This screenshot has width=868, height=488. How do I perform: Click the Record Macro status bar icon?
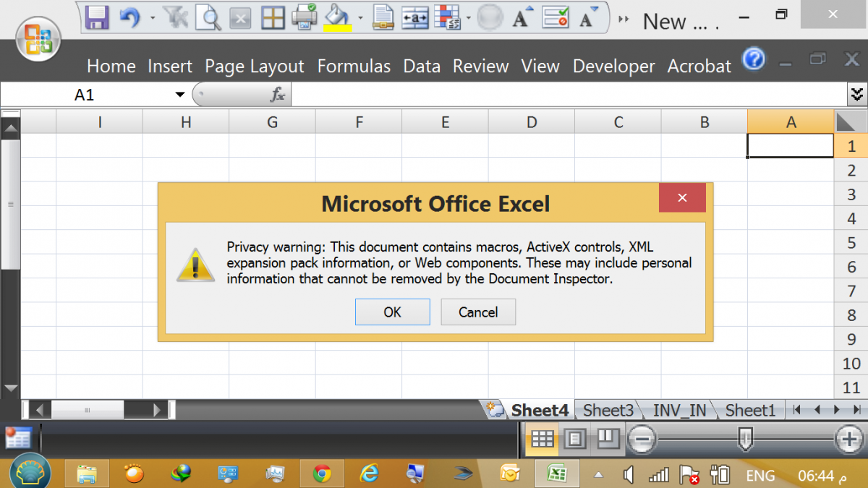18,437
